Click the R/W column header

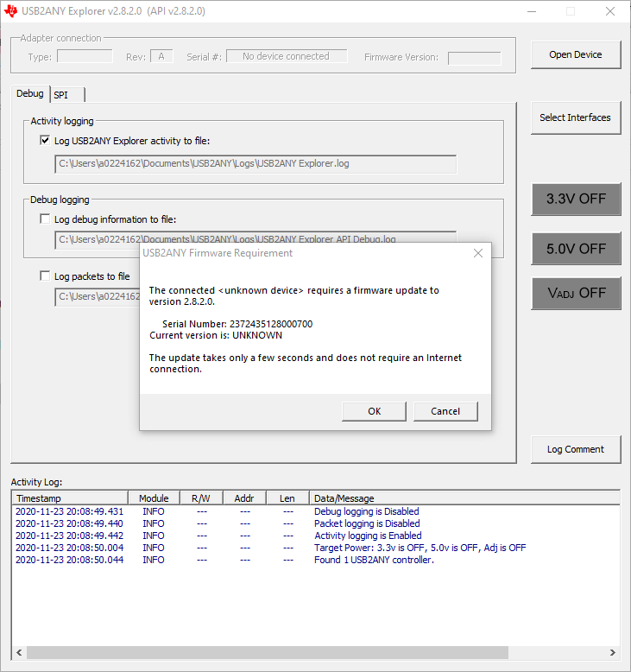[201, 498]
